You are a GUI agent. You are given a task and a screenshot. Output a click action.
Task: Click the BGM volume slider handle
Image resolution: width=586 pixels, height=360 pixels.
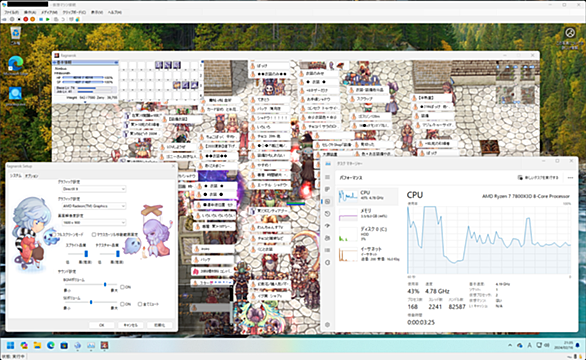105,284
